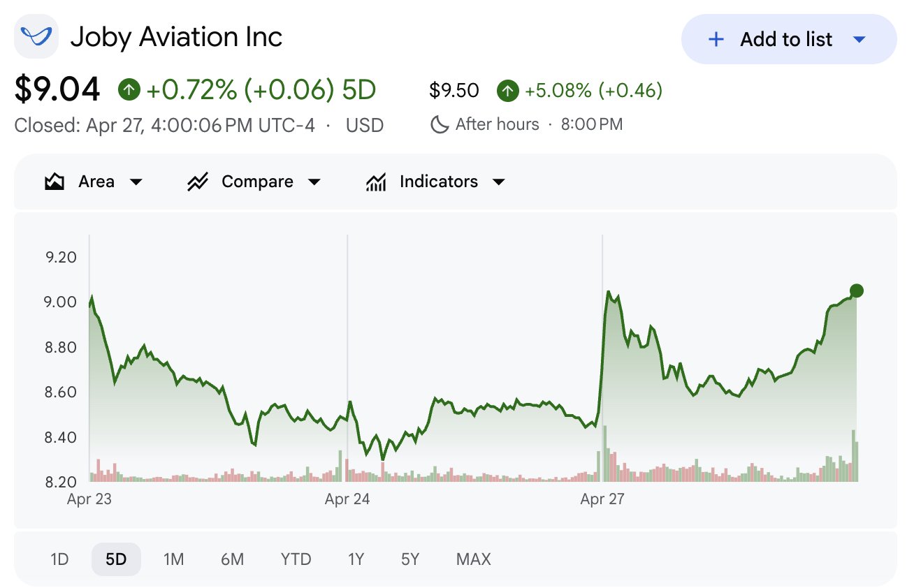Click the after-hours moon icon
Image resolution: width=921 pixels, height=588 pixels.
point(440,125)
